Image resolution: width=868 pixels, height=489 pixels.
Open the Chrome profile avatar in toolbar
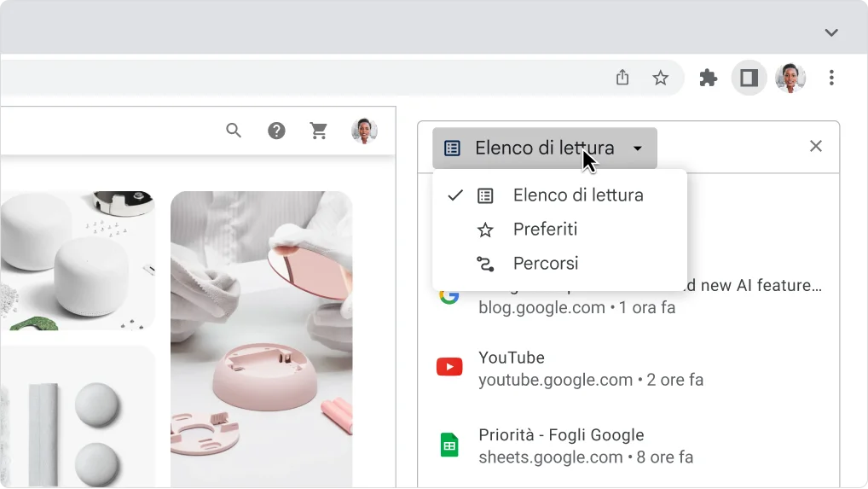coord(790,78)
